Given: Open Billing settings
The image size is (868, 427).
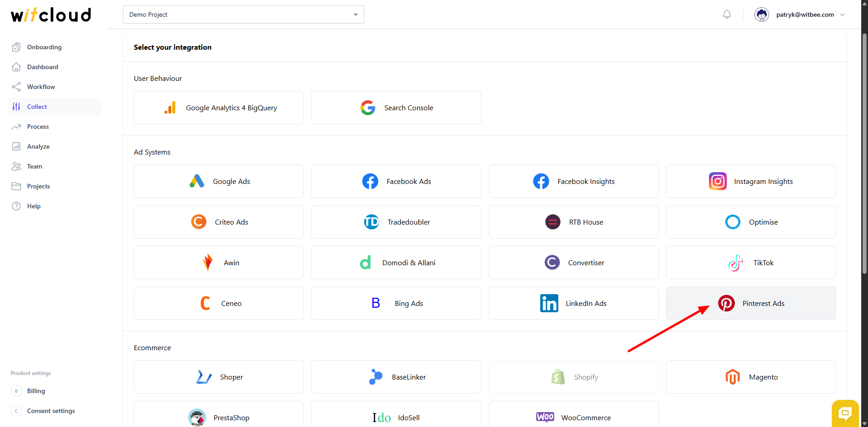Looking at the screenshot, I should [54, 391].
